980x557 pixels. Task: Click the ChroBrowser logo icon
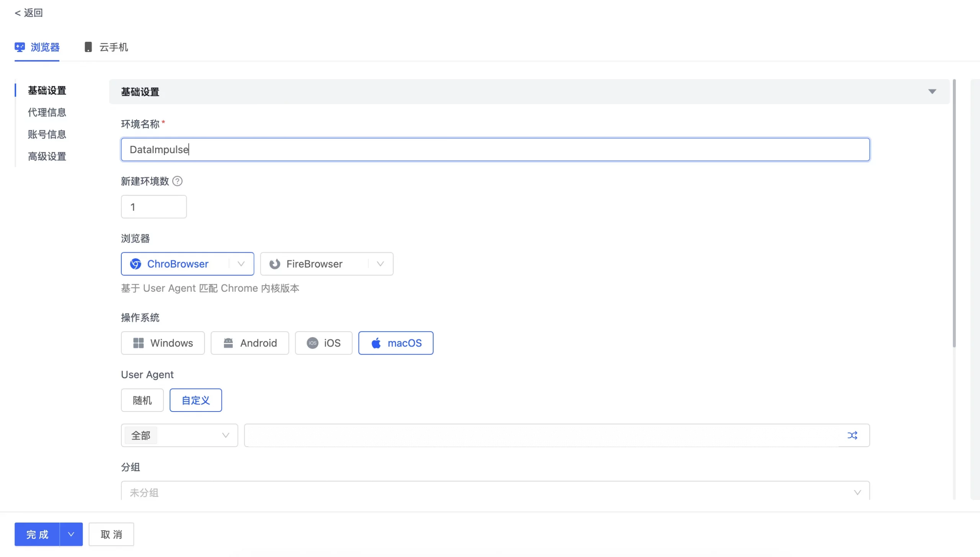[x=136, y=264]
